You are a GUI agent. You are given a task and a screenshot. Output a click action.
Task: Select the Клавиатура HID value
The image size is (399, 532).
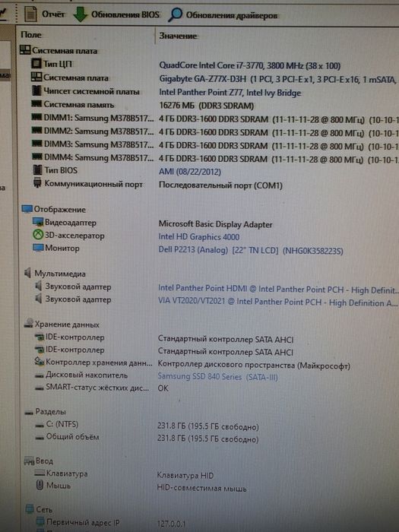point(185,476)
